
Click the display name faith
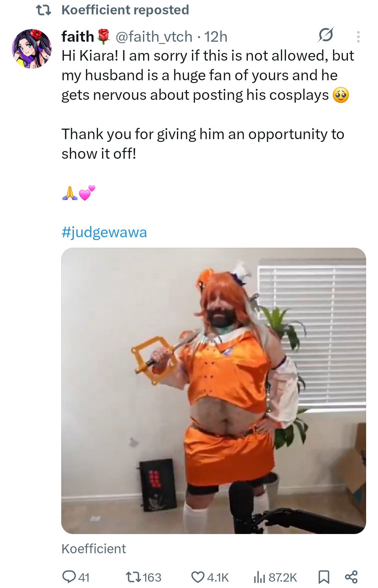78,36
